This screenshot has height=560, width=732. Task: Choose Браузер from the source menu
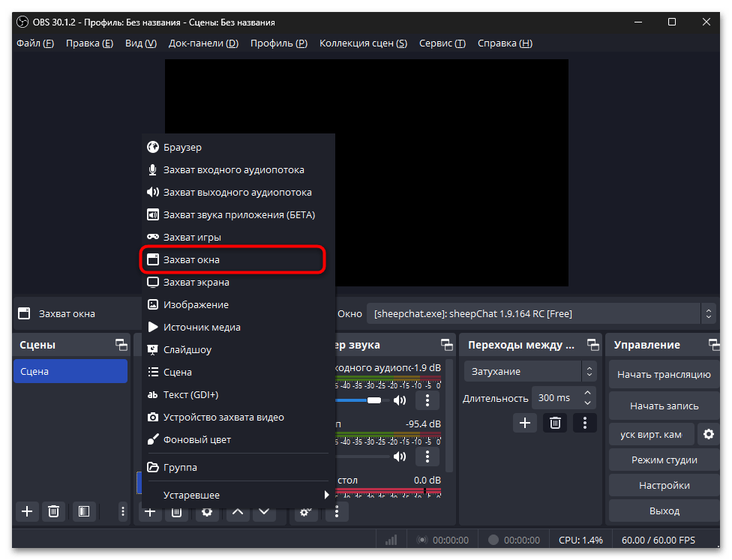tap(238, 148)
